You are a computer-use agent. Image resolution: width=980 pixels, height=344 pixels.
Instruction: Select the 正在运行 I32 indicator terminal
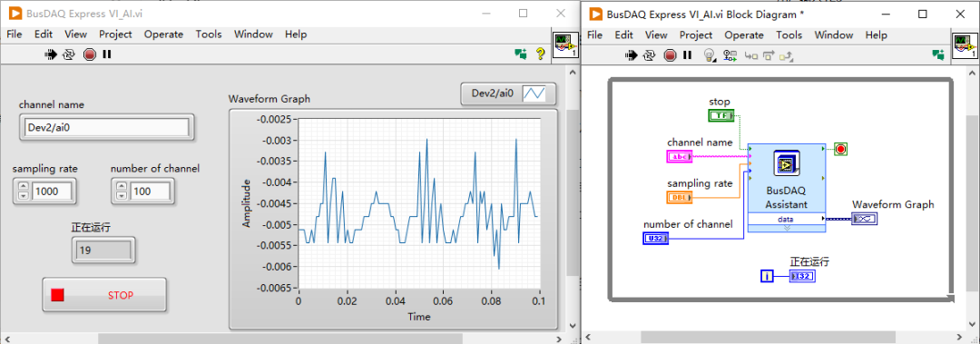(x=802, y=276)
